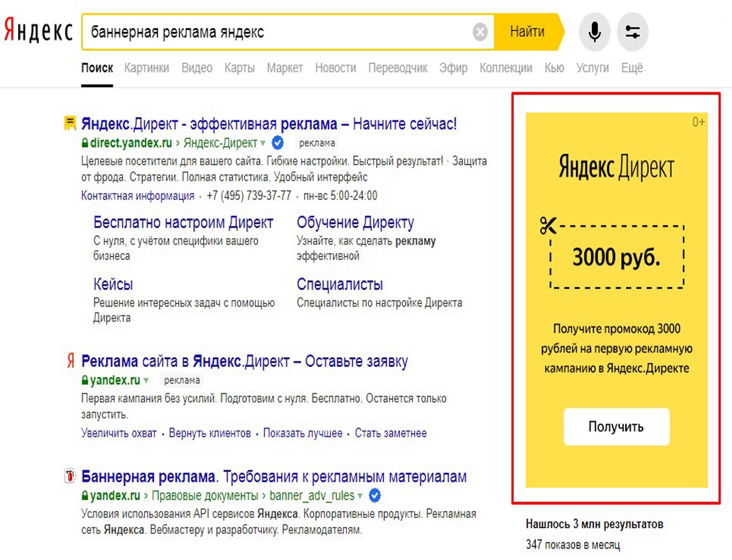Viewport: 732px width, 560px height.
Task: Expand the arrow next to Яндекс-Директ
Action: pyautogui.click(x=263, y=143)
